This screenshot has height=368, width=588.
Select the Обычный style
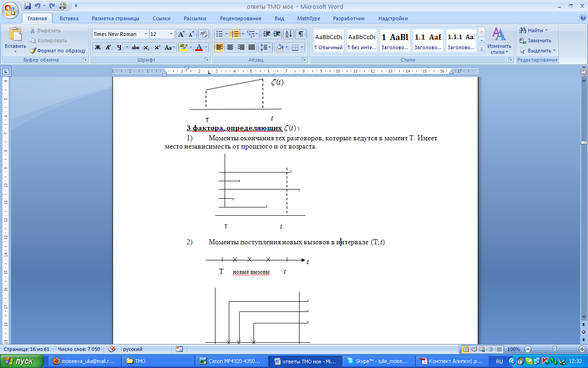click(328, 41)
